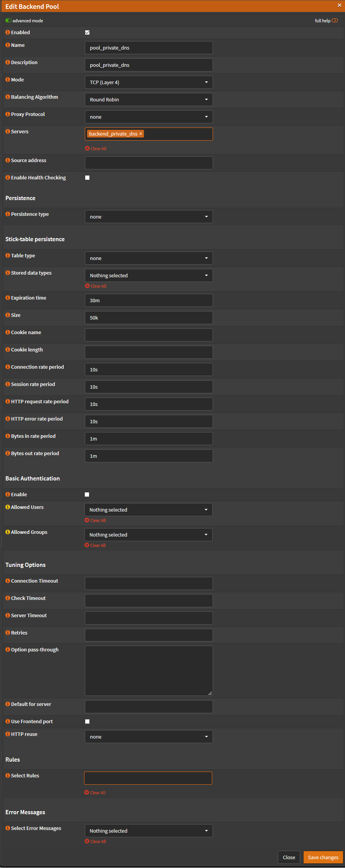Click into the Source address input field
Viewport: 345px width, 868px height.
click(149, 163)
